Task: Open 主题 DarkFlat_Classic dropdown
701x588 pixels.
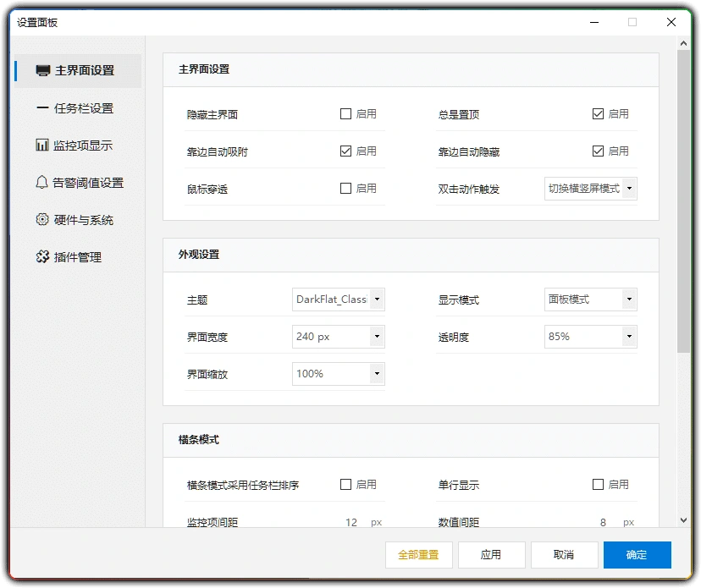Action: pyautogui.click(x=339, y=299)
